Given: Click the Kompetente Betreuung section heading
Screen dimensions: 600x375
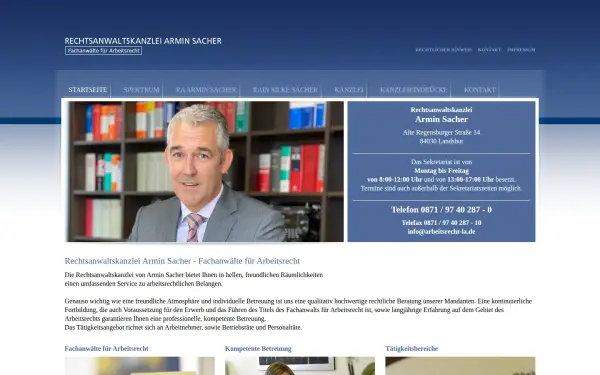Looking at the screenshot, I should (258, 349).
